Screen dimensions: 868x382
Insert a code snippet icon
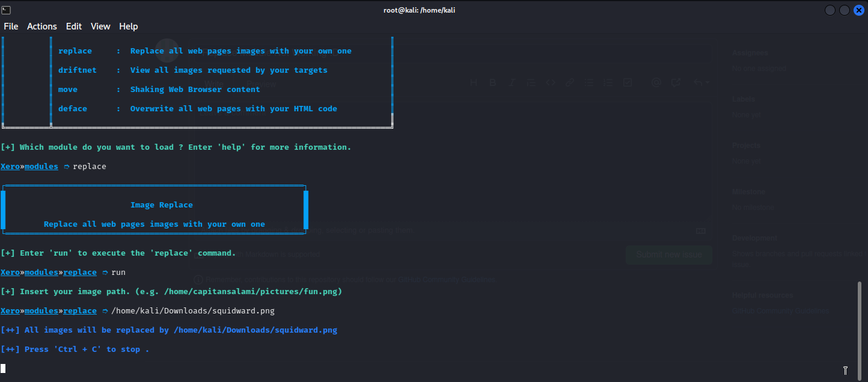551,82
